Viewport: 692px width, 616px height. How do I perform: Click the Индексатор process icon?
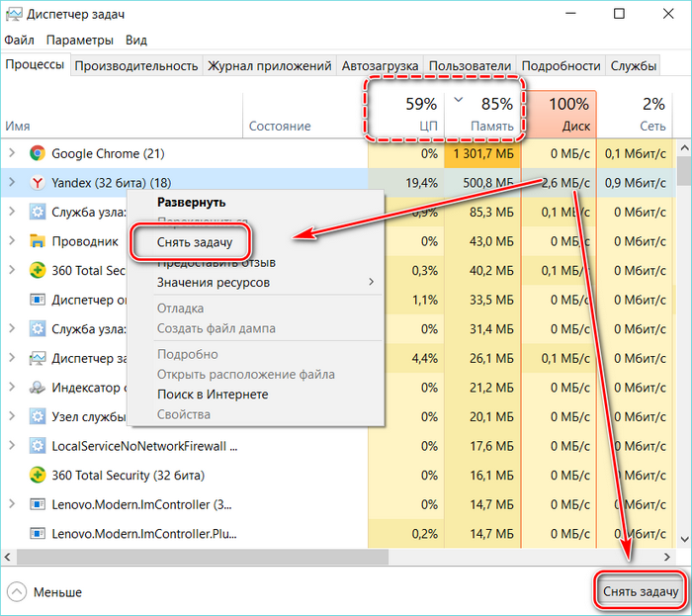pos(38,388)
